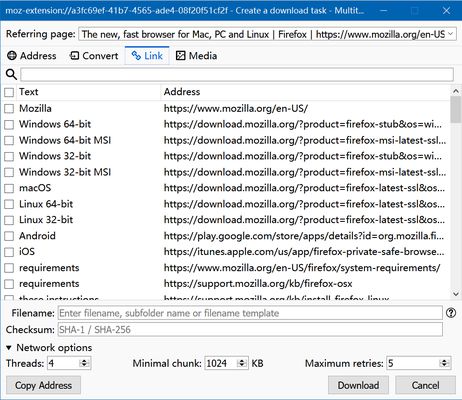This screenshot has height=400, width=462.
Task: Click the play.google.com address
Action: click(x=304, y=236)
